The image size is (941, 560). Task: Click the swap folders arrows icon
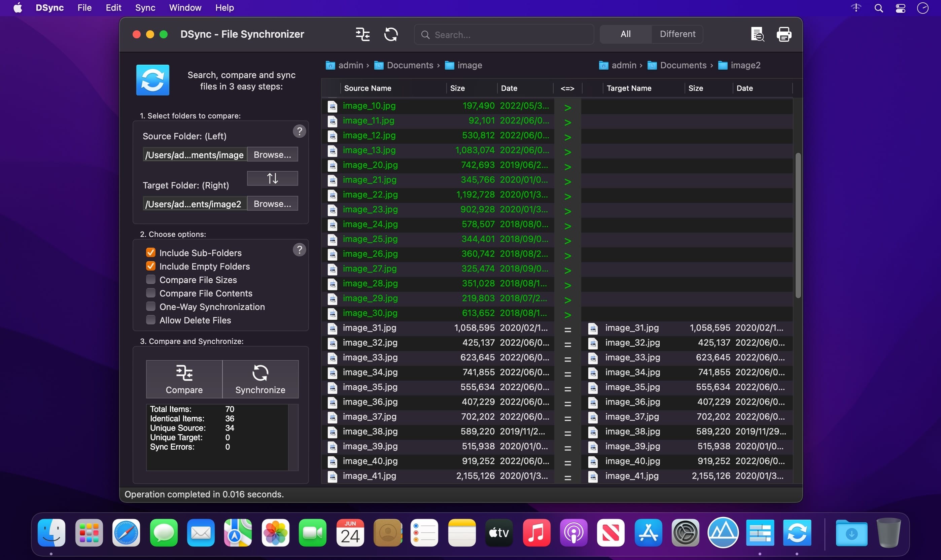tap(272, 178)
